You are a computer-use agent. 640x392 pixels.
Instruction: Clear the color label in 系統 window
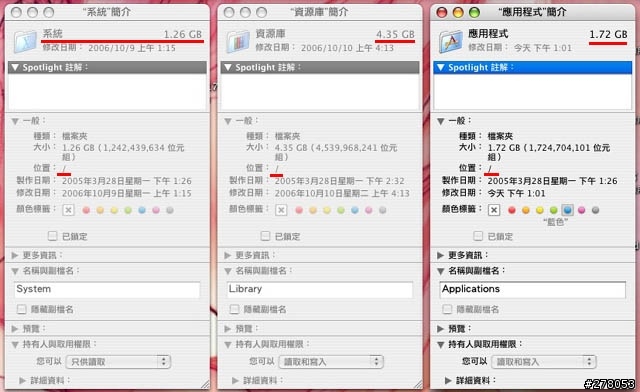coord(69,210)
